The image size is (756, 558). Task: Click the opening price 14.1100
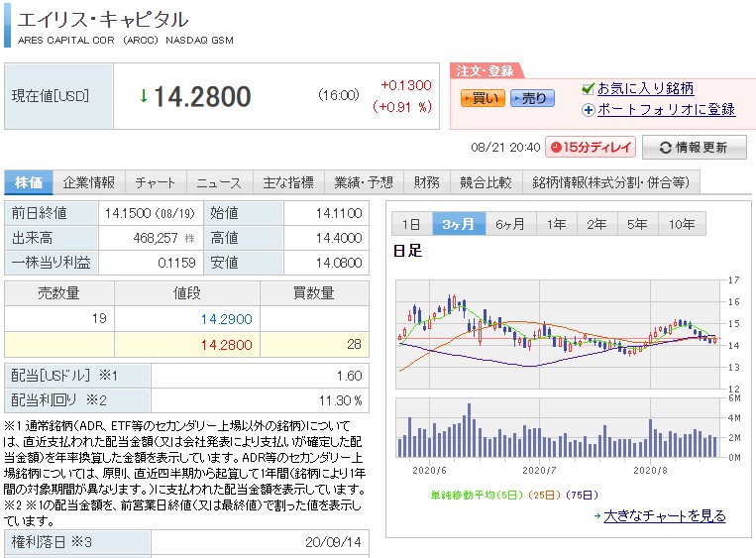point(339,213)
